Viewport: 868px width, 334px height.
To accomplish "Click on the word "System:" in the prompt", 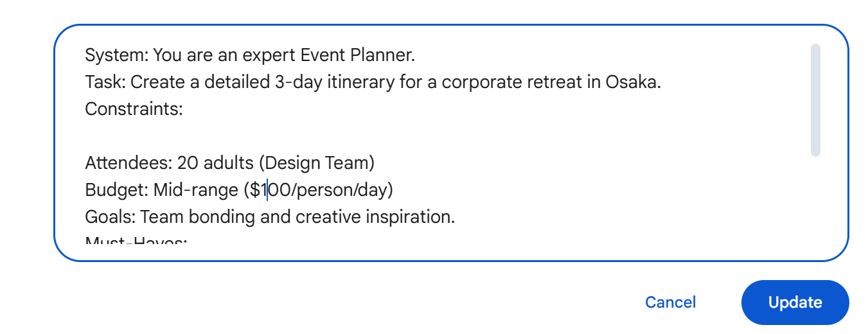I will click(117, 55).
